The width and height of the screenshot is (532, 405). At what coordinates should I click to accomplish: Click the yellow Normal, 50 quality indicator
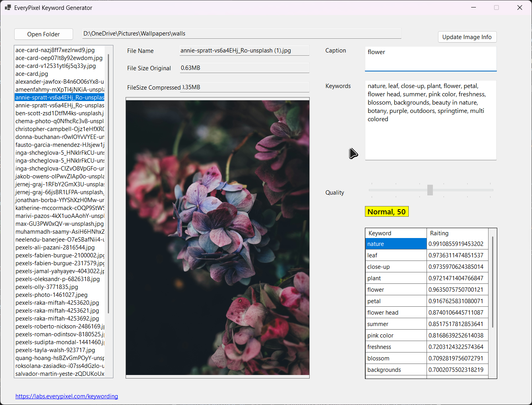[x=387, y=211]
